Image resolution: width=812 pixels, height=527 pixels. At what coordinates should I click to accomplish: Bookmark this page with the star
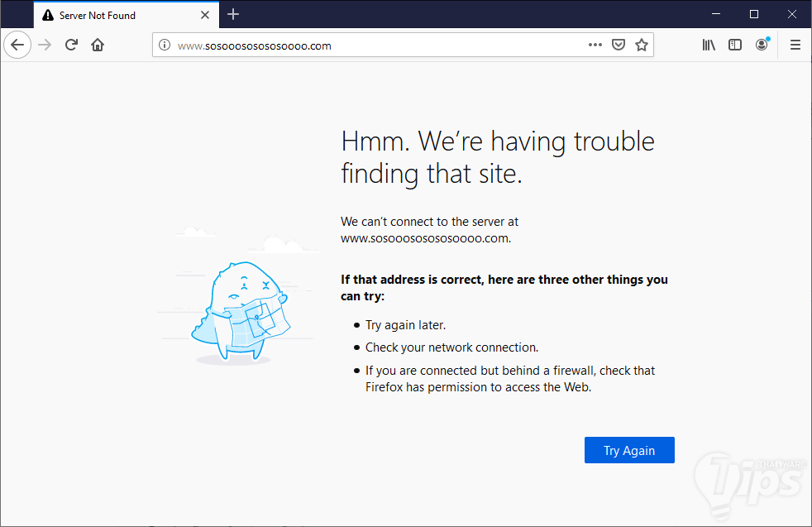coord(642,46)
